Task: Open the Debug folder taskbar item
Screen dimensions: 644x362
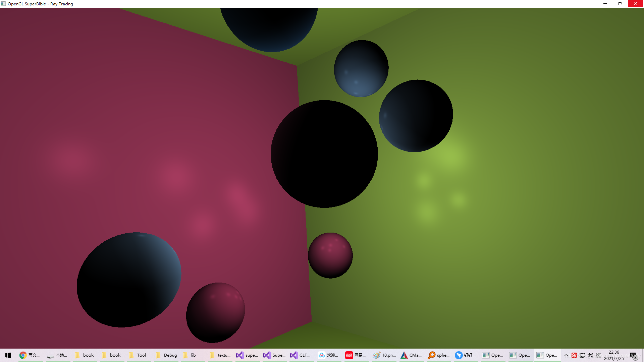Action: (x=166, y=355)
